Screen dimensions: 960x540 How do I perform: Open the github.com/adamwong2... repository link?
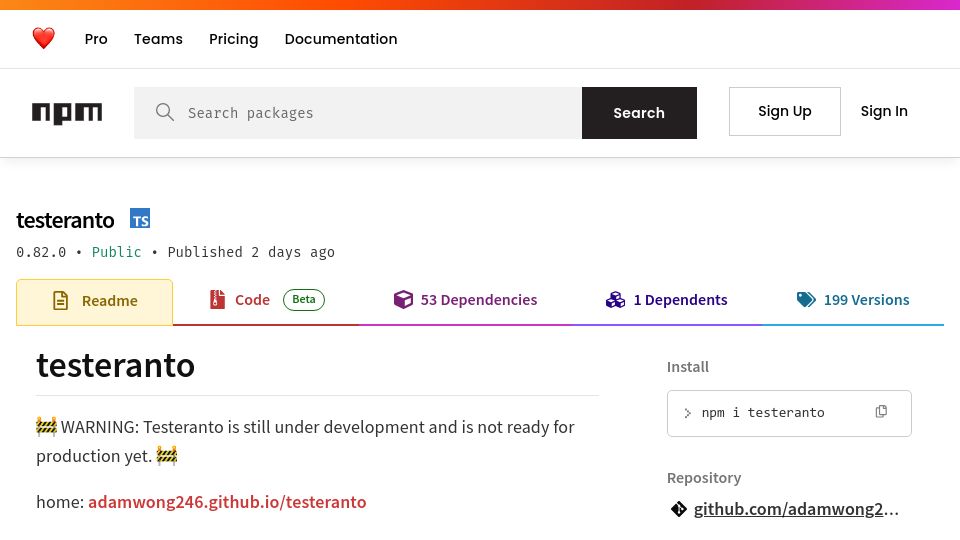[x=796, y=509]
